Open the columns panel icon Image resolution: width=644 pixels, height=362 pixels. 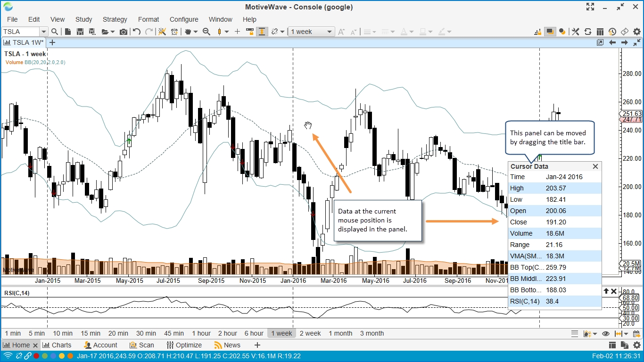click(600, 32)
